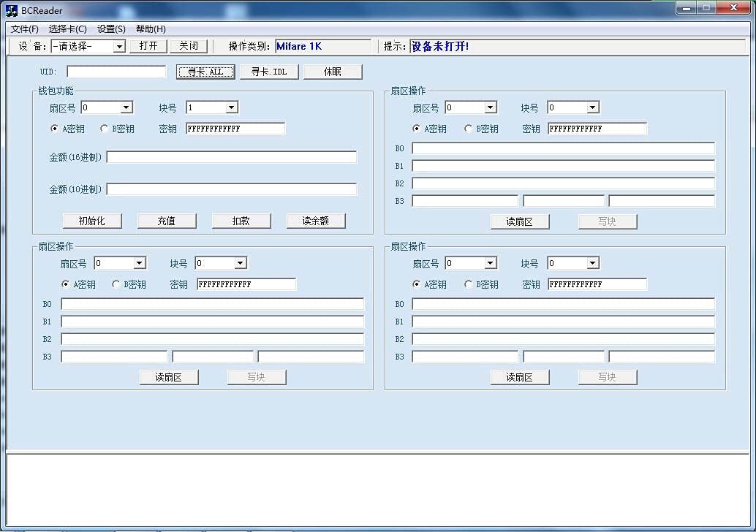The width and height of the screenshot is (756, 532).
Task: Select A密钥 radio in 钱包功能 panel
Action: tap(55, 129)
